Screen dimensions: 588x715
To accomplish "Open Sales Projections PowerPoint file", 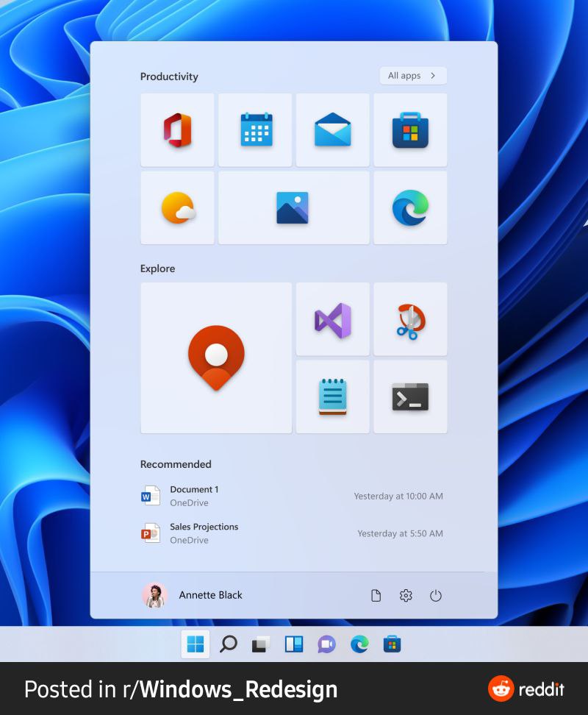I will [292, 533].
